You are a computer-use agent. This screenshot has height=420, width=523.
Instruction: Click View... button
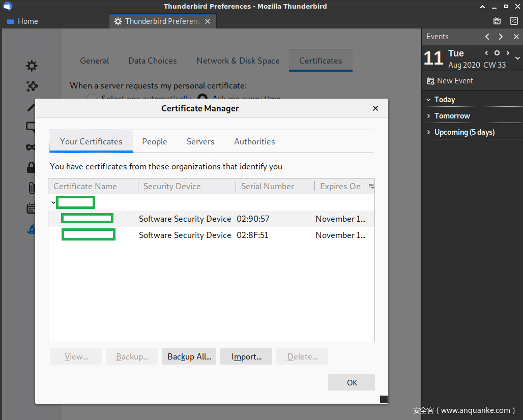coord(76,356)
